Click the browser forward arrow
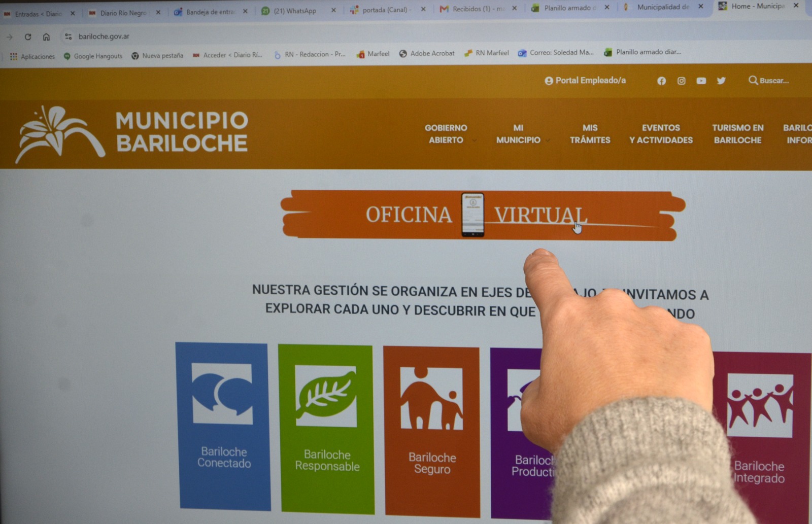This screenshot has height=524, width=812. coord(9,37)
